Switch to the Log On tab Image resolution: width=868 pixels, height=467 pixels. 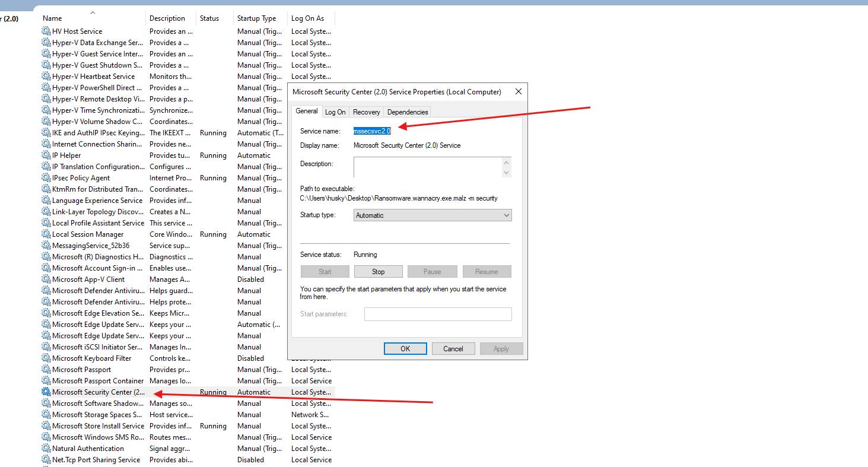[335, 112]
